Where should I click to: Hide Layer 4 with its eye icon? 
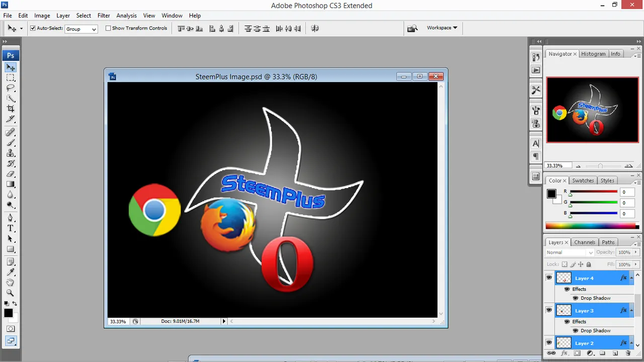(x=549, y=278)
